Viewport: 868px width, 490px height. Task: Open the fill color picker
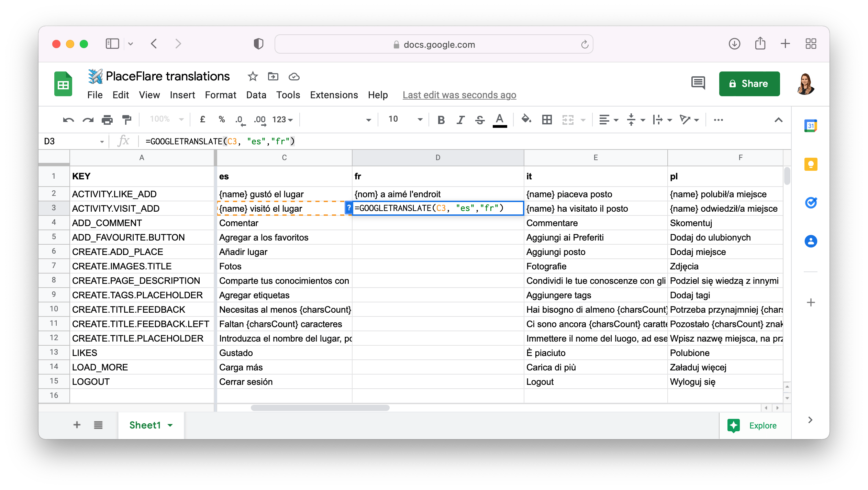[x=526, y=120]
